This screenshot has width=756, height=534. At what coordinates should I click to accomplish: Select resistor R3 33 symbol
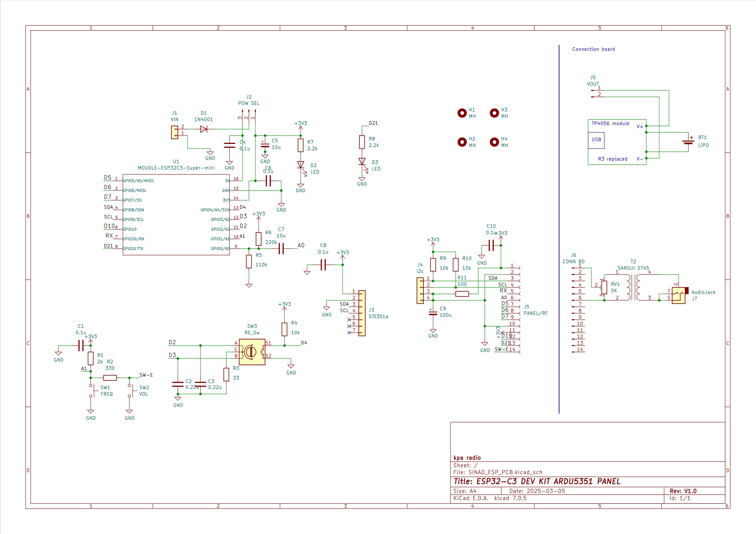click(226, 374)
